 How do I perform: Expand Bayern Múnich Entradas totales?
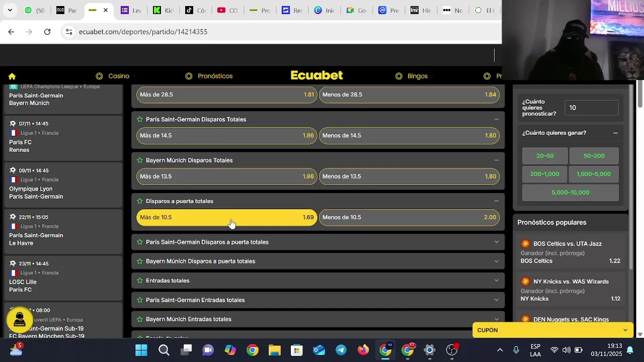(x=497, y=319)
